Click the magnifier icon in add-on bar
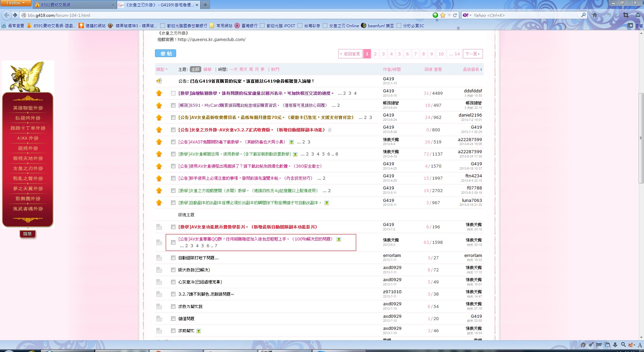This screenshot has height=352, width=644. pyautogui.click(x=623, y=345)
